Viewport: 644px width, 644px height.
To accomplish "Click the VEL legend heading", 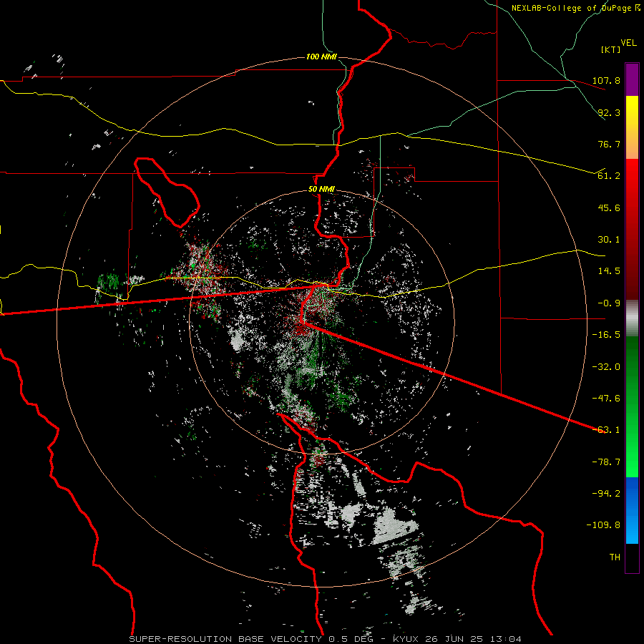I will tap(628, 43).
